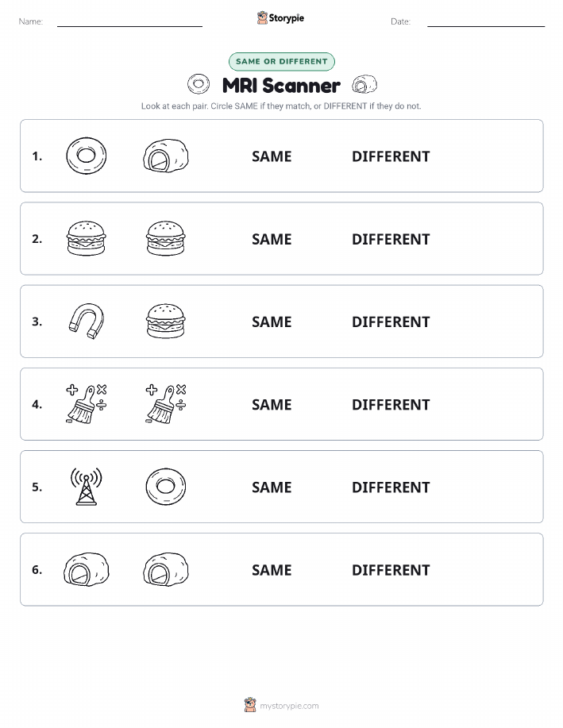Click the second MRI scanner icon in row 6
This screenshot has width=563, height=728.
[x=166, y=569]
